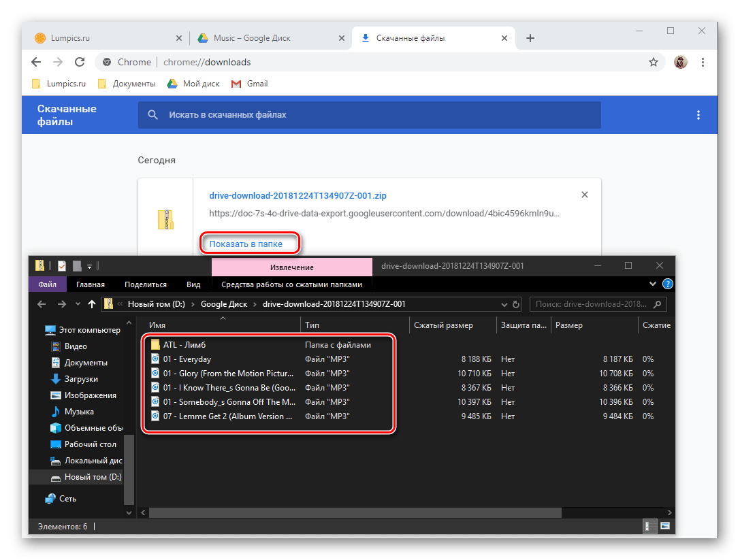
Task: Switch to details view in status bar
Action: tap(651, 526)
